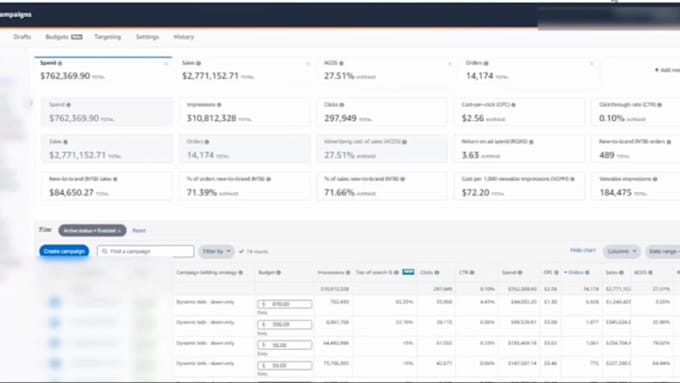Switch to the History tab
The image size is (680, 383).
[184, 37]
